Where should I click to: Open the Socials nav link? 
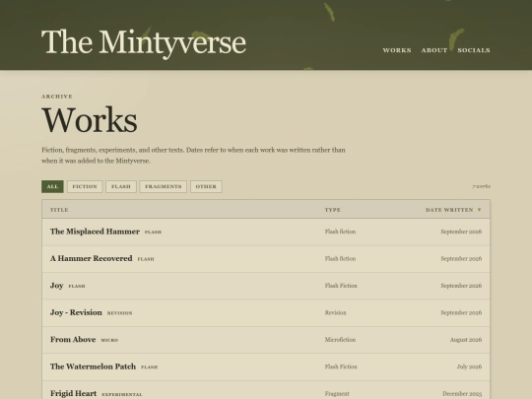click(x=474, y=50)
